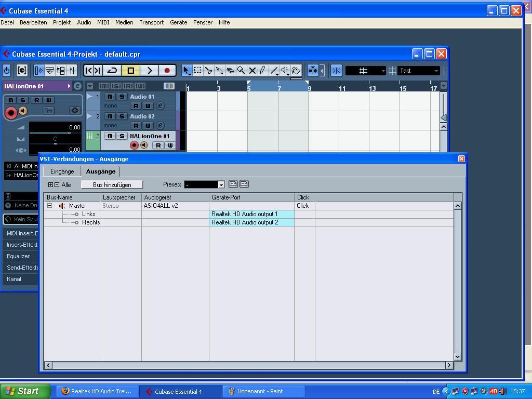Click the Bus hinzufügen button
Viewport: 532px width, 399px height.
point(112,184)
